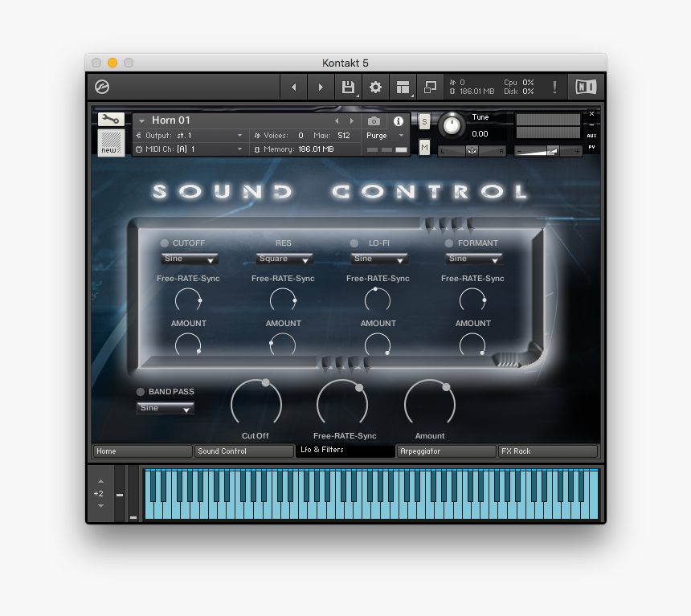Open the save floppy disk menu
Screen dimensions: 691x616
click(349, 88)
